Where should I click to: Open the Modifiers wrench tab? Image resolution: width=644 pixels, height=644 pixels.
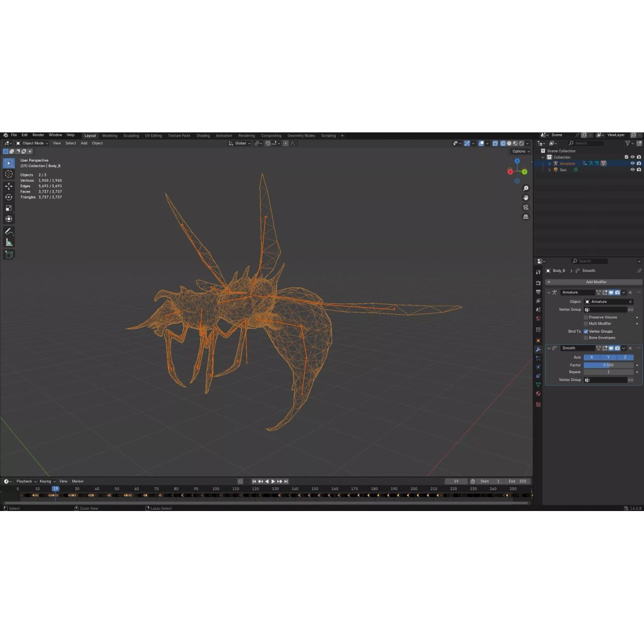coord(538,349)
